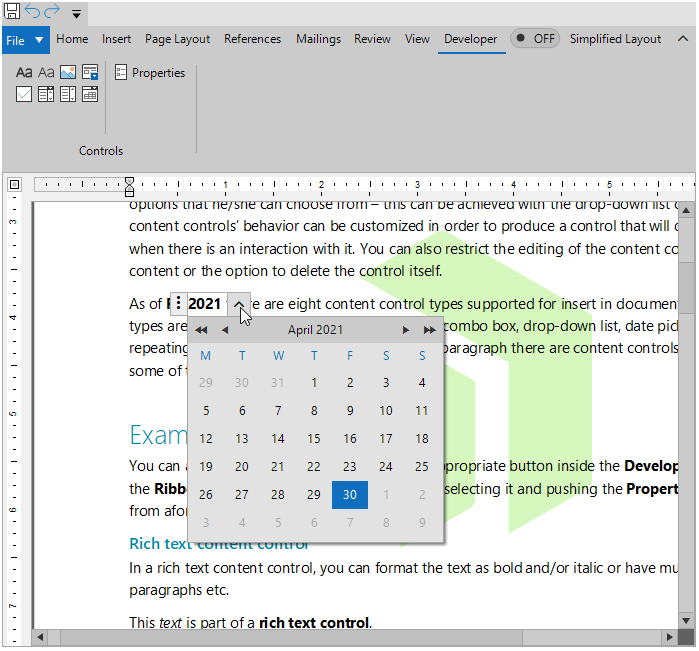Select the Developer tab
Screen dimensions: 699x651
(x=471, y=39)
